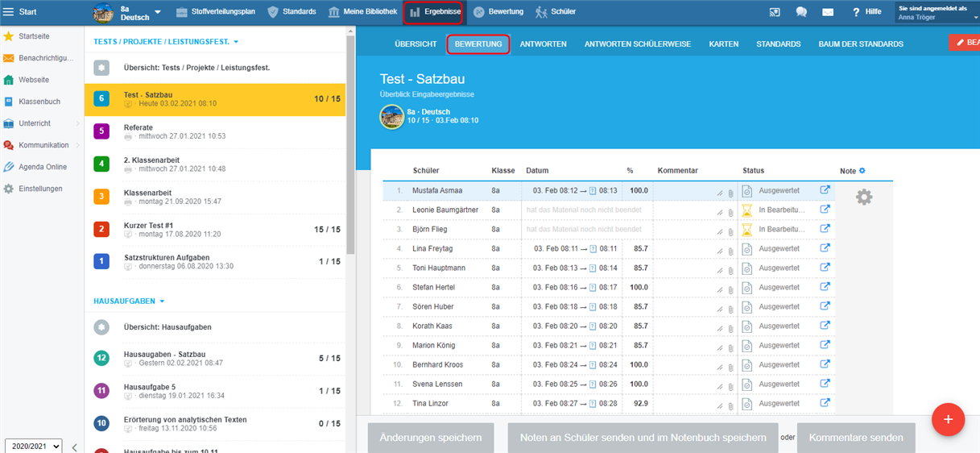Open the 2020/2021 school year dropdown
The image size is (980, 453).
[x=33, y=446]
